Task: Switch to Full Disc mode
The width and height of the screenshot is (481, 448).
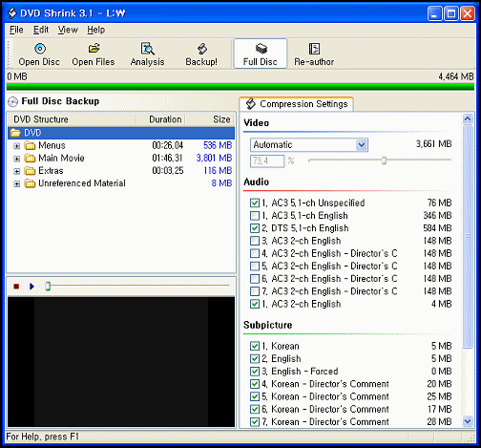Action: coord(261,53)
